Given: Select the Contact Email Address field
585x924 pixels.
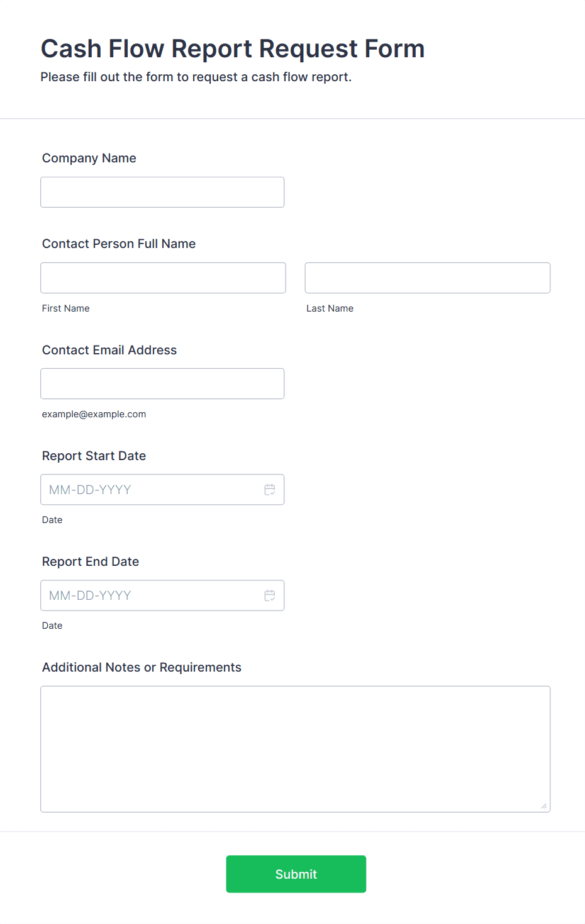Looking at the screenshot, I should pyautogui.click(x=162, y=383).
